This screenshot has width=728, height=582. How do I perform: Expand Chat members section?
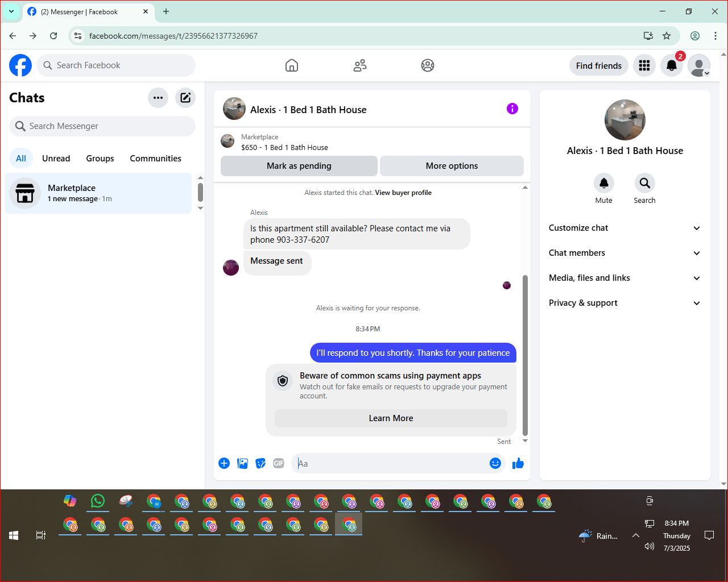[624, 253]
